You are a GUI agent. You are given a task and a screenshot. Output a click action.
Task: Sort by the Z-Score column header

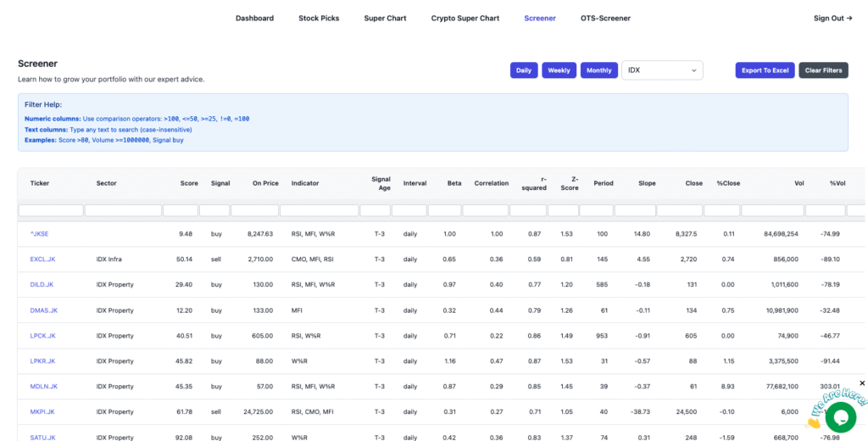click(570, 183)
